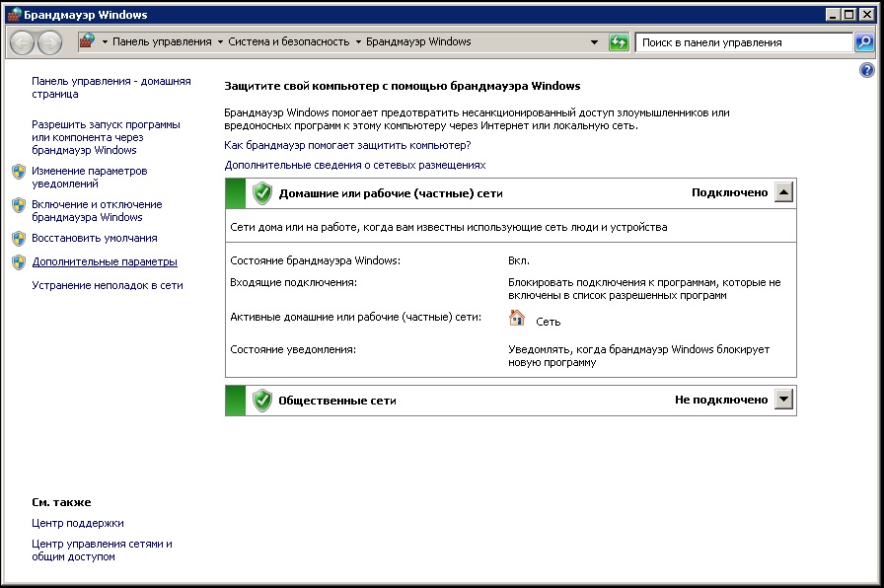Open Панель управления - домашняя страница link
Image resolution: width=884 pixels, height=588 pixels.
coord(111,88)
